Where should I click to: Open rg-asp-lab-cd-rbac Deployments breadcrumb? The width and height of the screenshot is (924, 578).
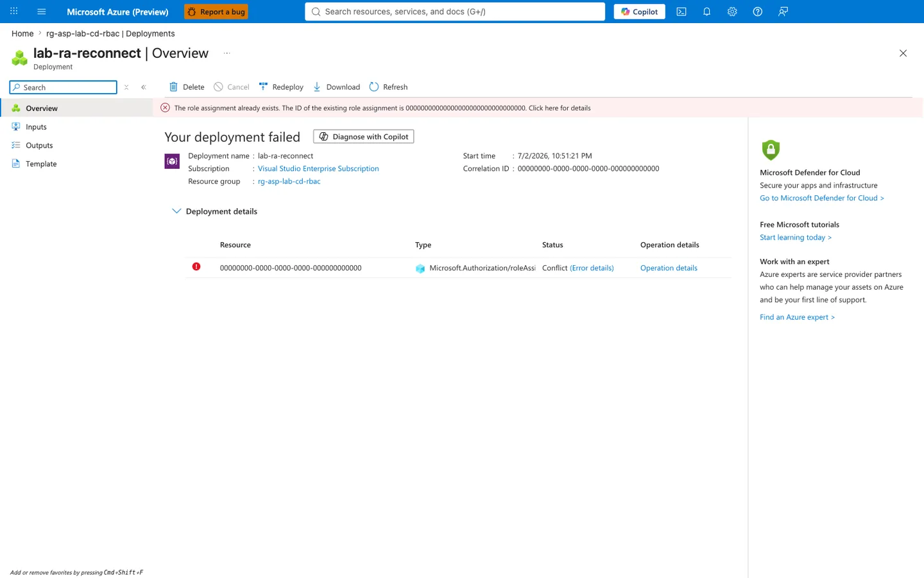pos(110,33)
